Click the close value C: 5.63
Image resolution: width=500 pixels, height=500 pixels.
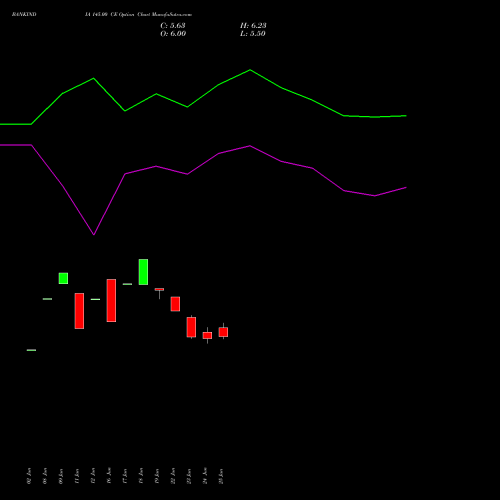click(x=173, y=26)
